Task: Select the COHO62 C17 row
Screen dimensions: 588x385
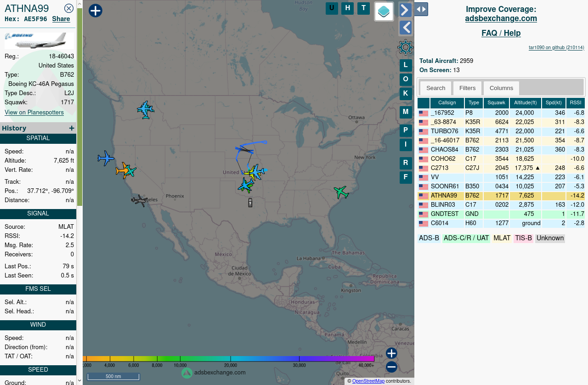Action: tap(501, 159)
